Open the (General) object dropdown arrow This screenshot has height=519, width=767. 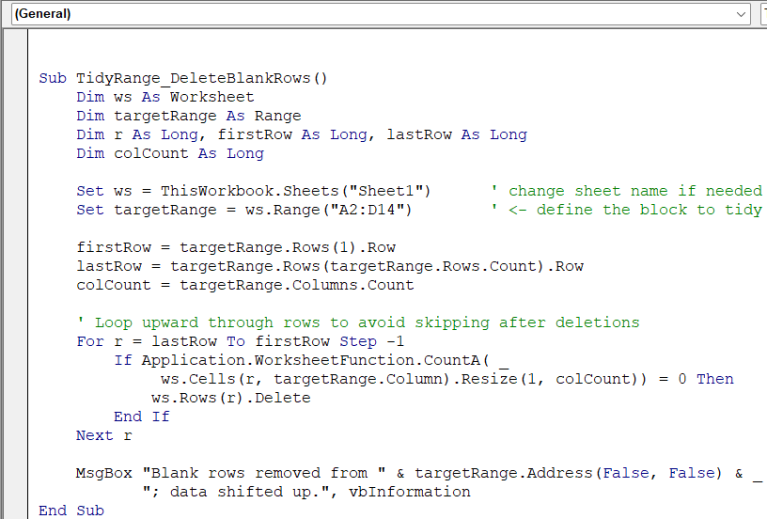point(741,14)
